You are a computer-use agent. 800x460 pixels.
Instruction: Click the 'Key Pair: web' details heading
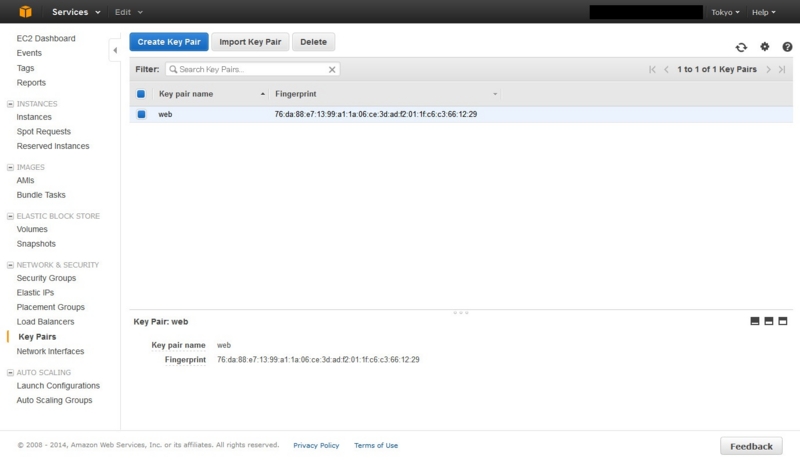[161, 322]
